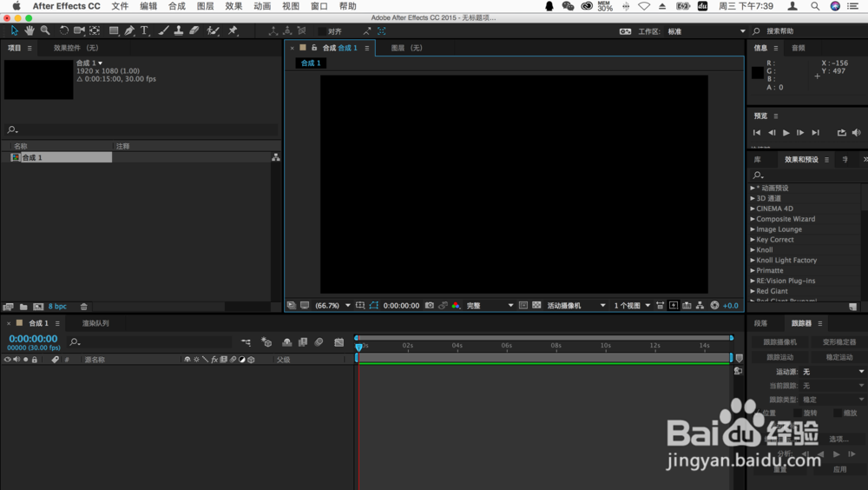Screen dimensions: 868x490
Task: Toggle the 缩放 checkbox in tracker panel
Action: pyautogui.click(x=837, y=413)
